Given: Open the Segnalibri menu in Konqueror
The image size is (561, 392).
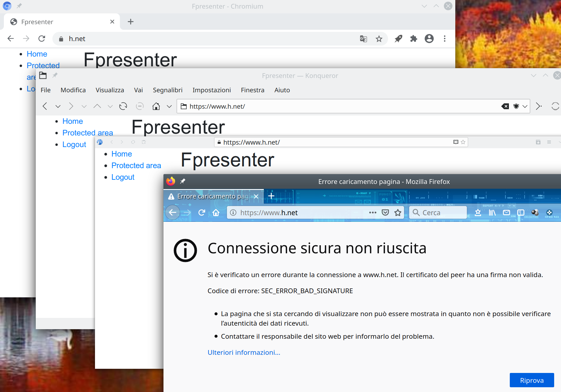Looking at the screenshot, I should (x=168, y=90).
